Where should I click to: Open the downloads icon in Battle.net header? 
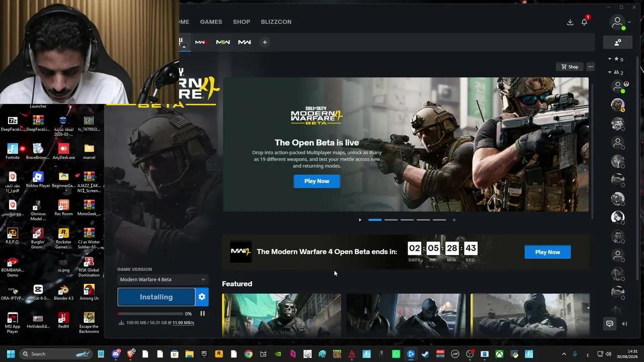click(570, 22)
